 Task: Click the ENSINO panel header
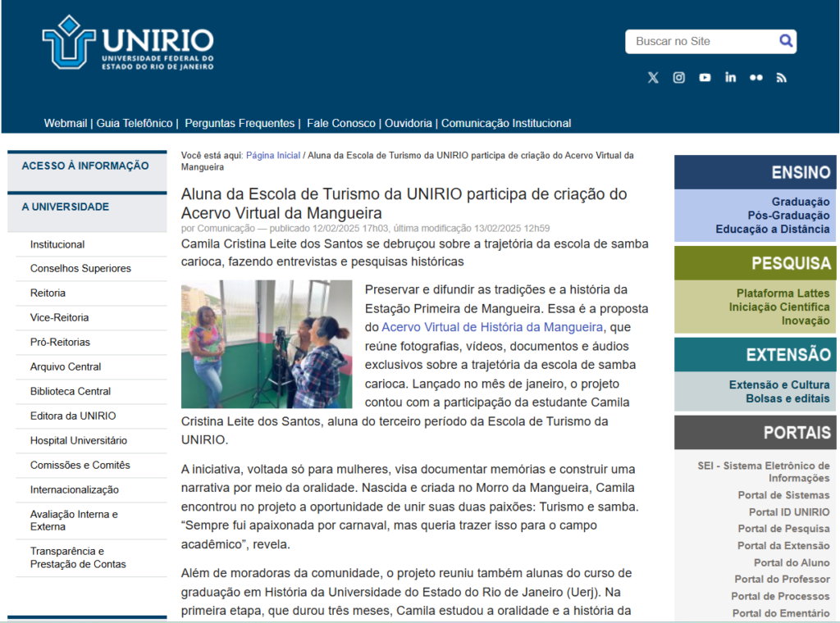pos(755,172)
